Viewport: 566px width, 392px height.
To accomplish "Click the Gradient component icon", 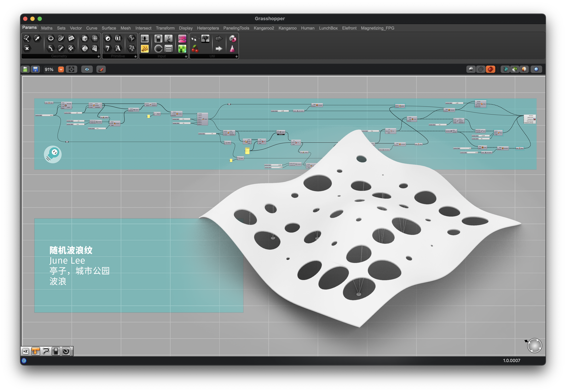I will point(182,39).
